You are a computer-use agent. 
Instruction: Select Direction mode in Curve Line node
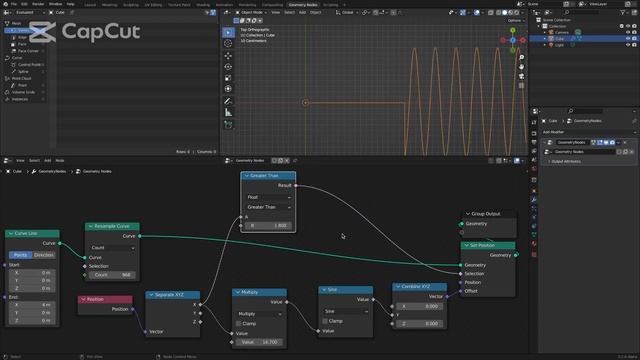(x=44, y=255)
